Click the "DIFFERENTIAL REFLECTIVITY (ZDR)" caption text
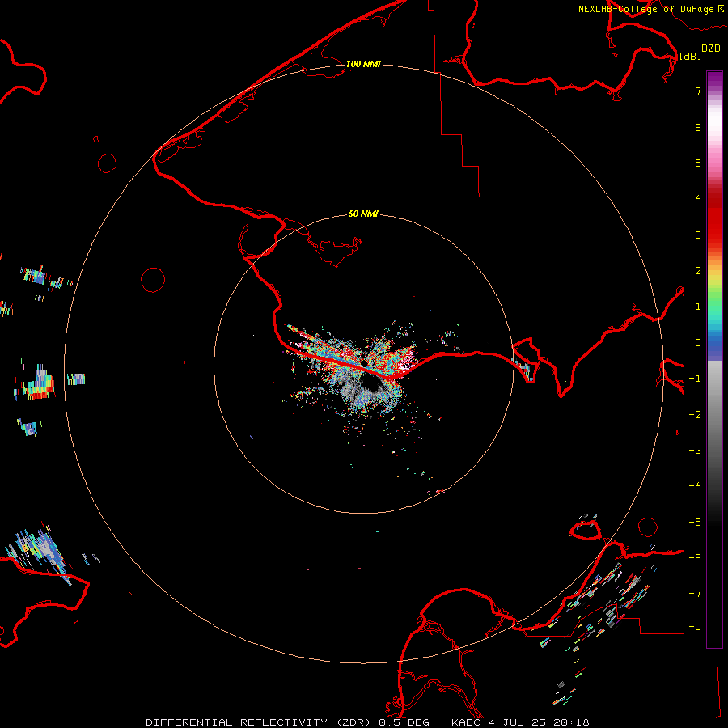 pyautogui.click(x=259, y=722)
